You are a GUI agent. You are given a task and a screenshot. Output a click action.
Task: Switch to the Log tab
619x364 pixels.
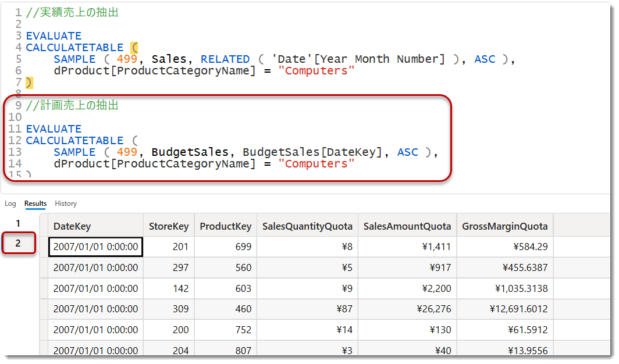click(x=10, y=204)
